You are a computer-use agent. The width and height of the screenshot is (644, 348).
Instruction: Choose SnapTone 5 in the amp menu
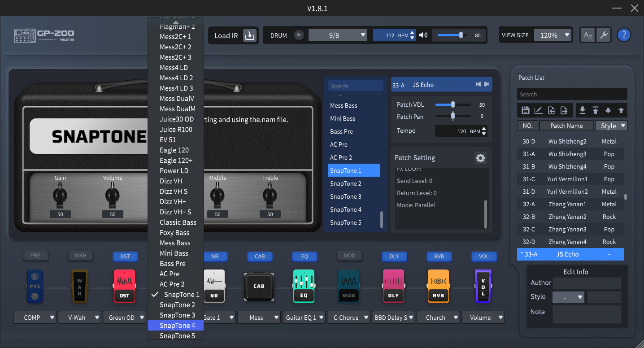point(176,336)
